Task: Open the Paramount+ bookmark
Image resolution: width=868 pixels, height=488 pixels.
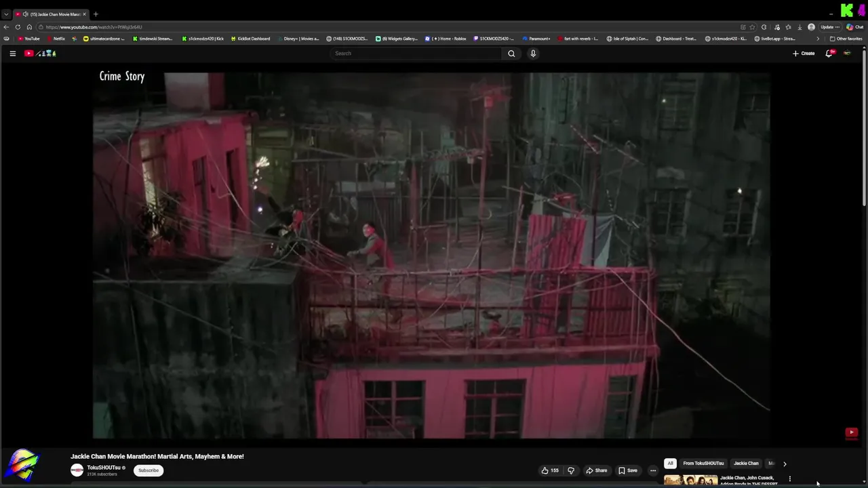Action: coord(536,39)
